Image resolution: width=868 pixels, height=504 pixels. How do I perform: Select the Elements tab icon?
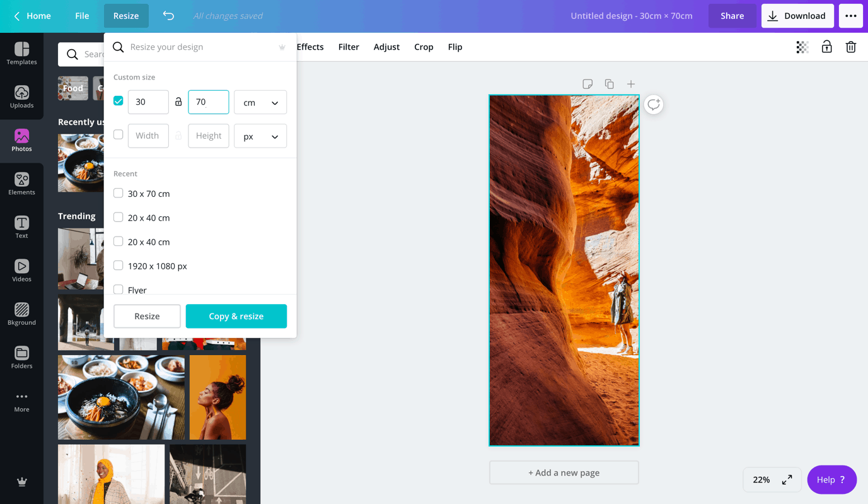(21, 183)
